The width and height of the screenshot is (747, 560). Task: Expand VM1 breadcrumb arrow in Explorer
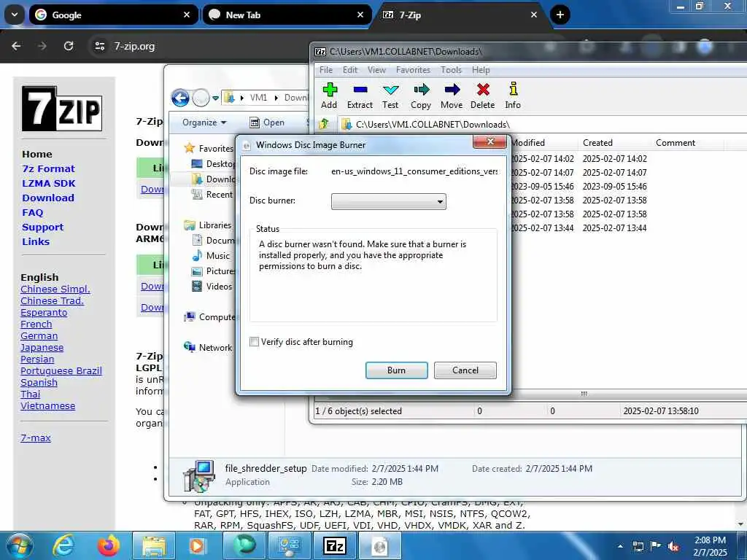(x=276, y=98)
